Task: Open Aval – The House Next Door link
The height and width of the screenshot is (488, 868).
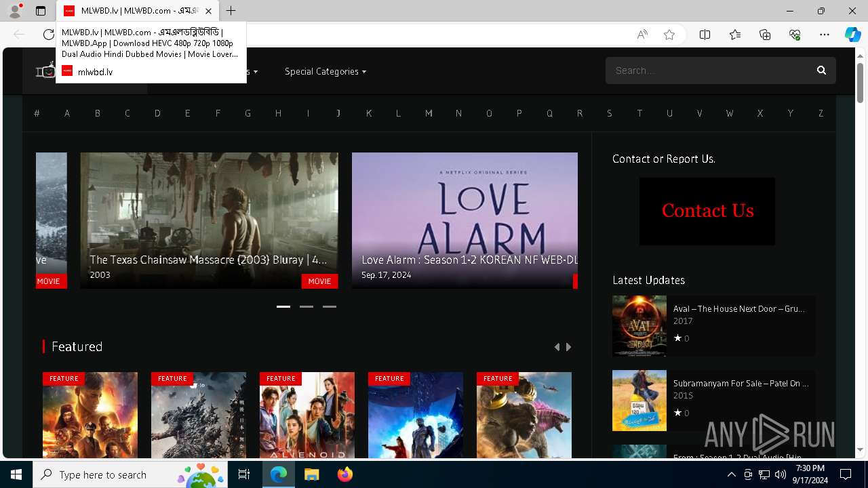Action: pyautogui.click(x=738, y=308)
